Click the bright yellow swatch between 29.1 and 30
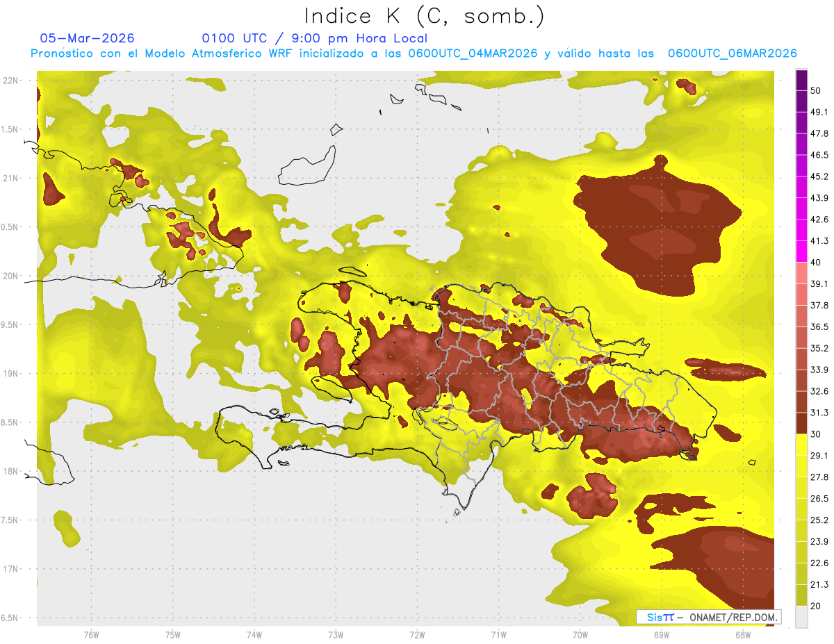The height and width of the screenshot is (644, 834). coord(801,445)
